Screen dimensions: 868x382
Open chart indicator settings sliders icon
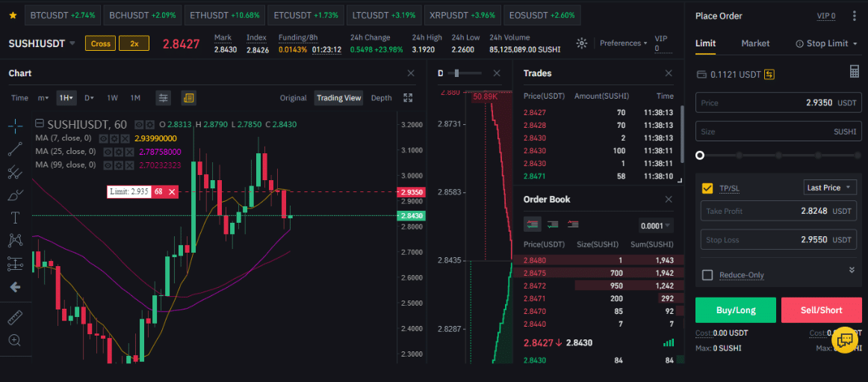(x=164, y=98)
